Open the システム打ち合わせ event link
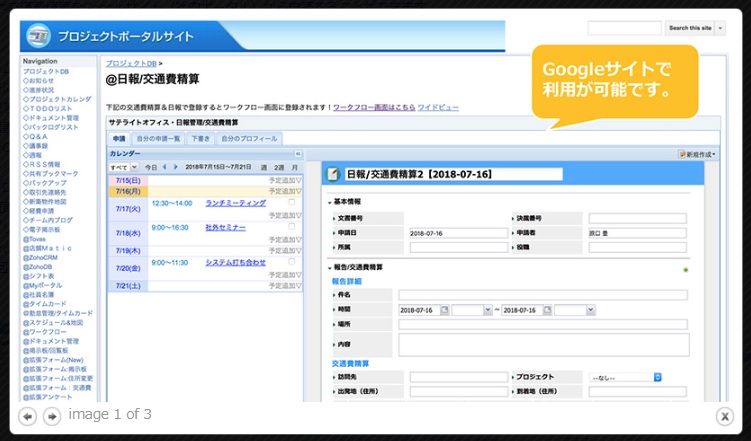Screen dimensions: 751x441 click(x=236, y=262)
